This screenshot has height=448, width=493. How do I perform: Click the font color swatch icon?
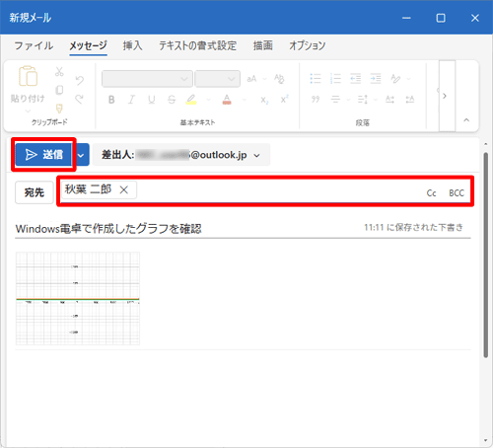(x=227, y=100)
